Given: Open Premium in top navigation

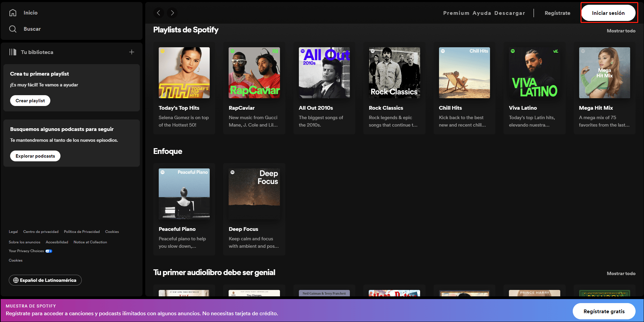Looking at the screenshot, I should [x=456, y=13].
